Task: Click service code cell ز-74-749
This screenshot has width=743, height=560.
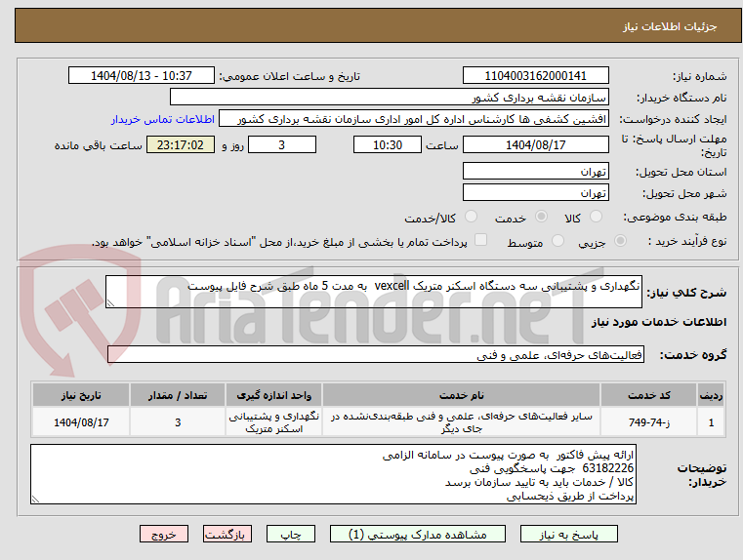Action: tap(648, 422)
